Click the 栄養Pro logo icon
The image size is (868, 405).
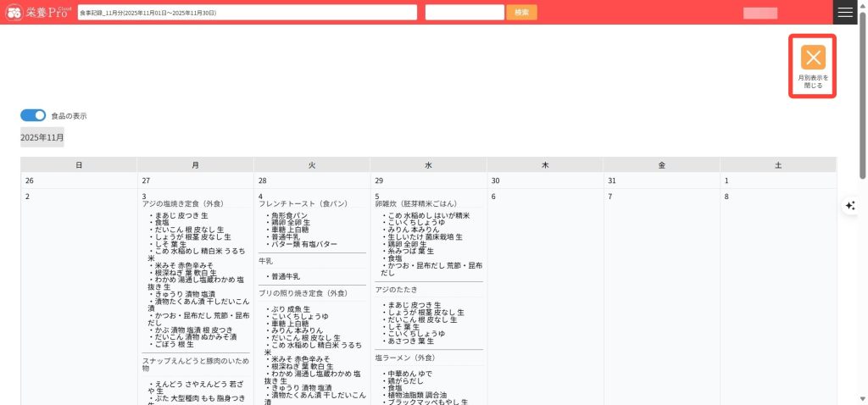coord(14,13)
